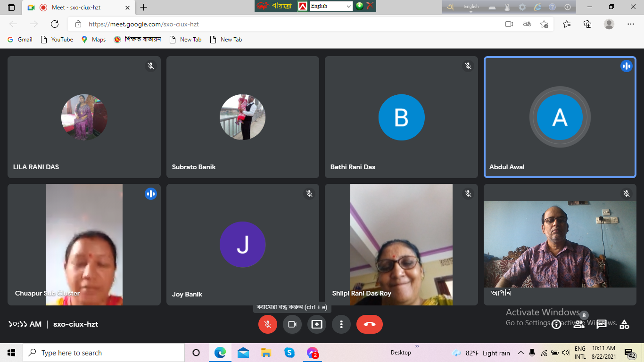Turn off the camera in Meet controls
This screenshot has height=362, width=644.
coord(292,324)
